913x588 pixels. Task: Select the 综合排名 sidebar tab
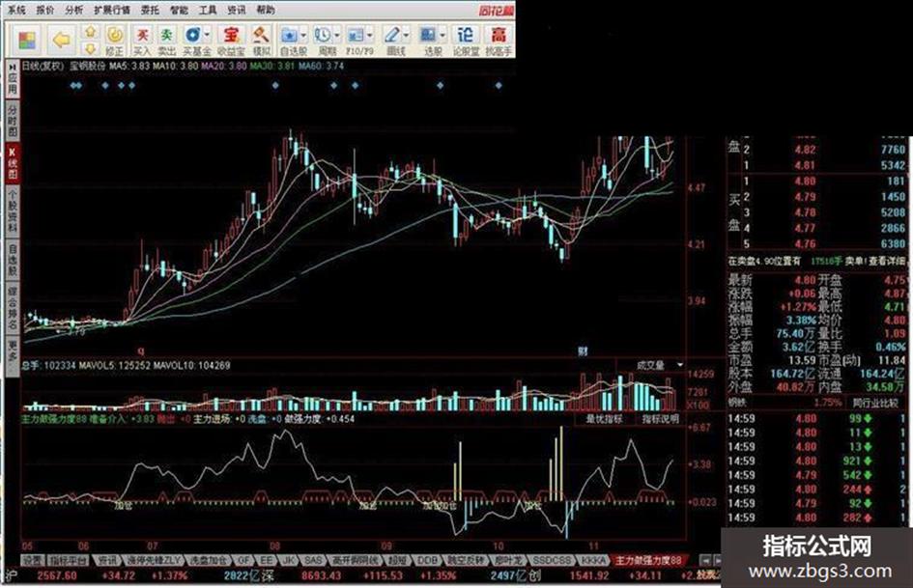coord(13,307)
